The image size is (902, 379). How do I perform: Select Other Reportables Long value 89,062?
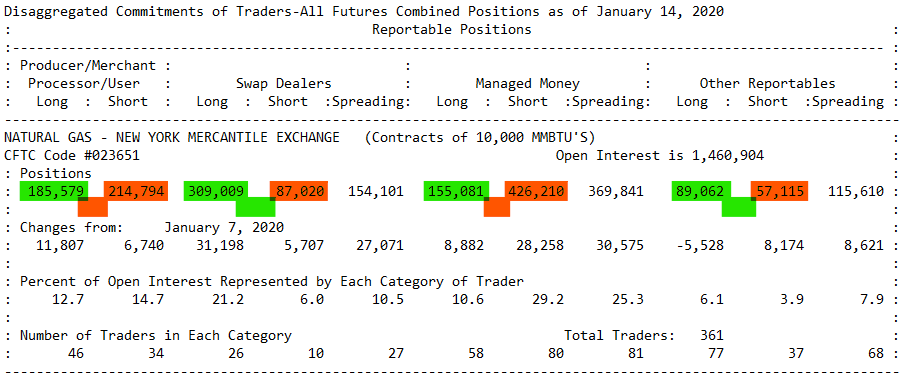coord(701,191)
